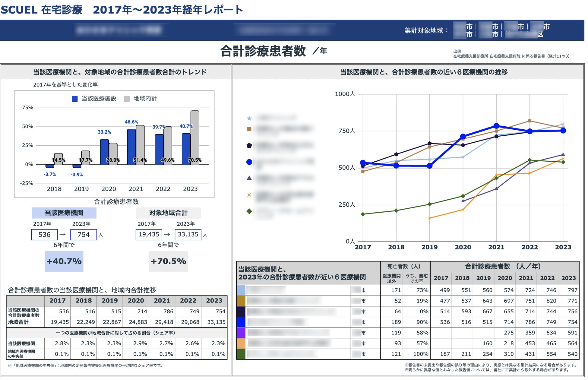Click the 対象地域合計 gray header label
588x380 pixels.
pyautogui.click(x=168, y=213)
